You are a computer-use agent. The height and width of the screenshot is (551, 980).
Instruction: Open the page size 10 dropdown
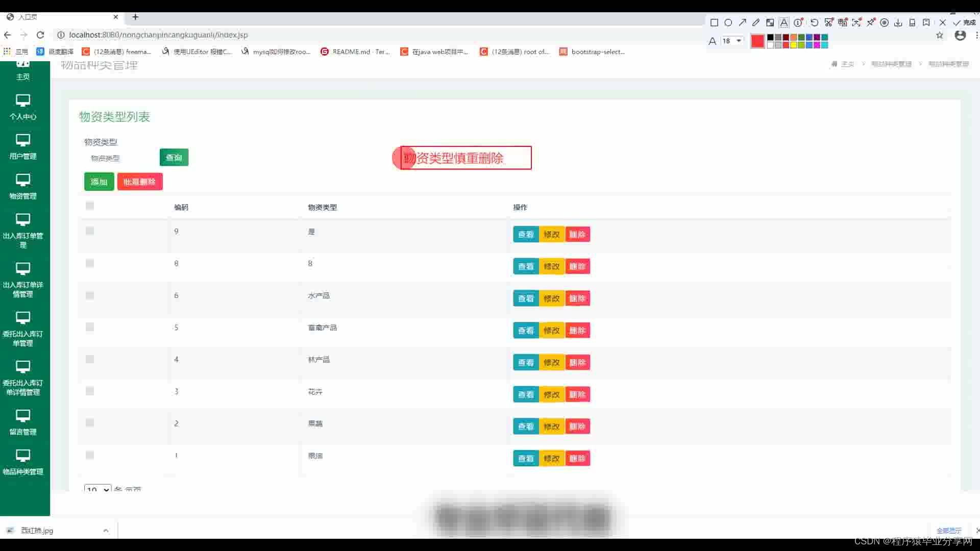point(97,489)
